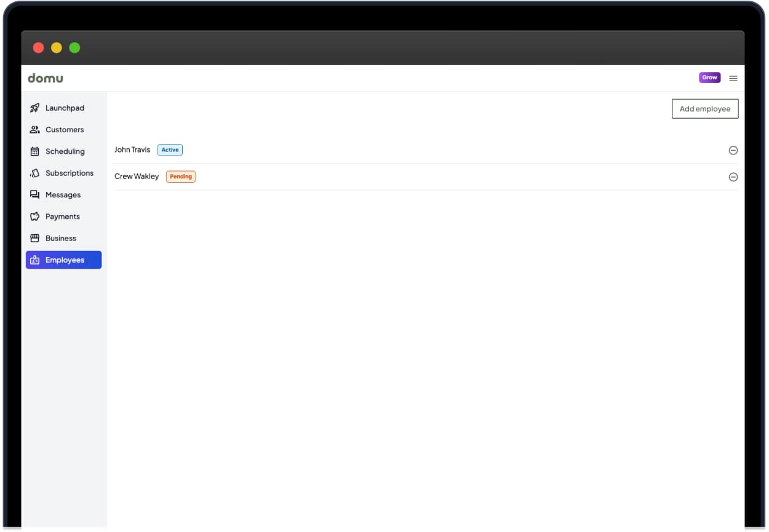Open the hamburger menu top right
This screenshot has height=532, width=769.
pos(733,78)
